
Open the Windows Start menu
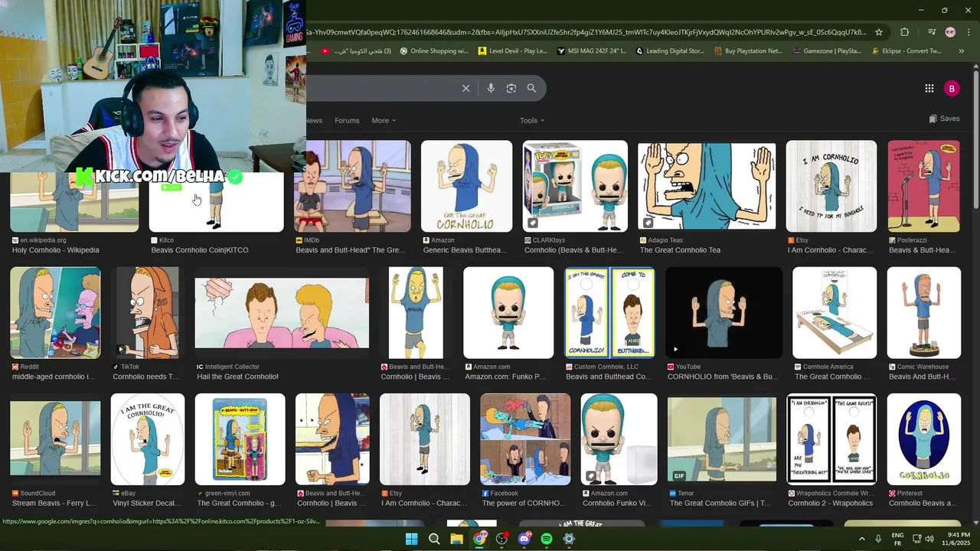pos(411,539)
